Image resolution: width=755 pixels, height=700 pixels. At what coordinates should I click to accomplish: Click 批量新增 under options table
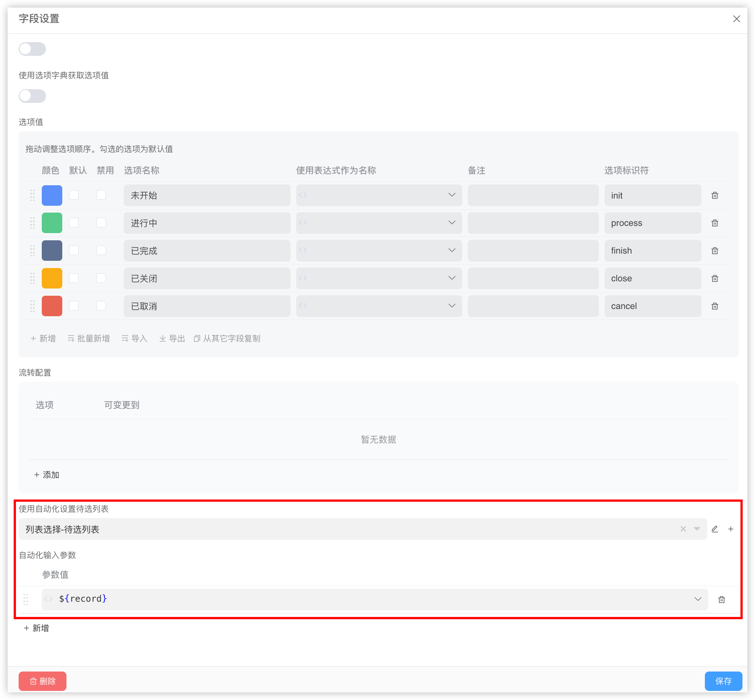(x=89, y=338)
